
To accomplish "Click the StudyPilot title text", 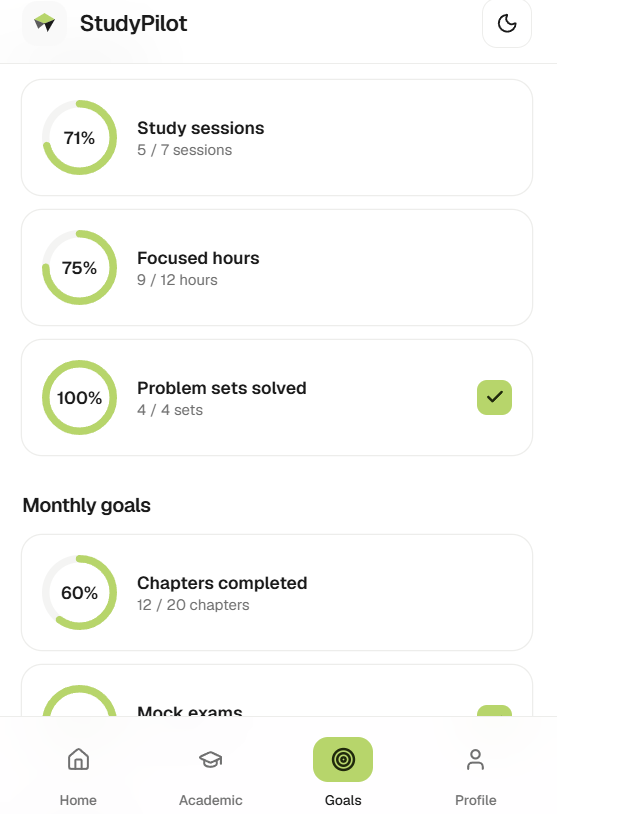I will coord(133,23).
